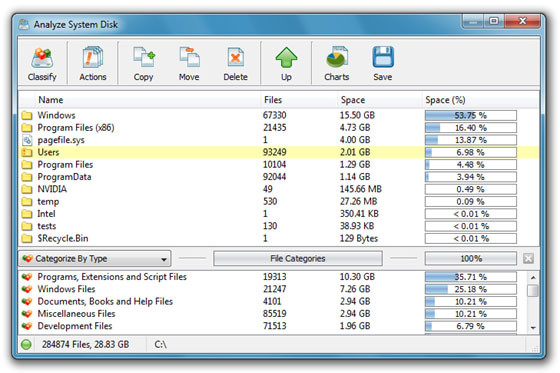Click the categories list scrollbar thumb
560x373 pixels.
pyautogui.click(x=533, y=290)
